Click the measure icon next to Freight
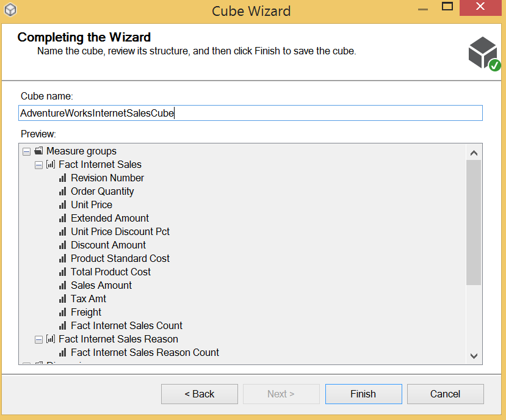The width and height of the screenshot is (506, 420). tap(62, 313)
